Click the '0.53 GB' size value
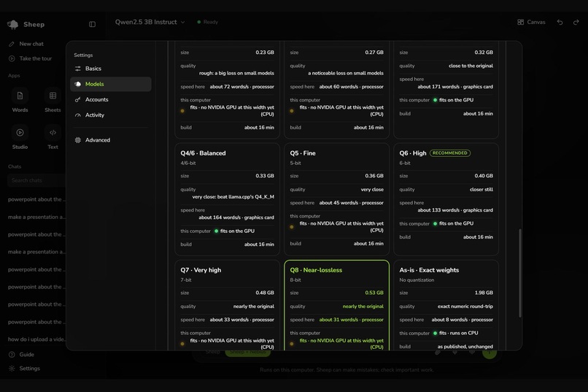The image size is (588, 392). (374, 293)
